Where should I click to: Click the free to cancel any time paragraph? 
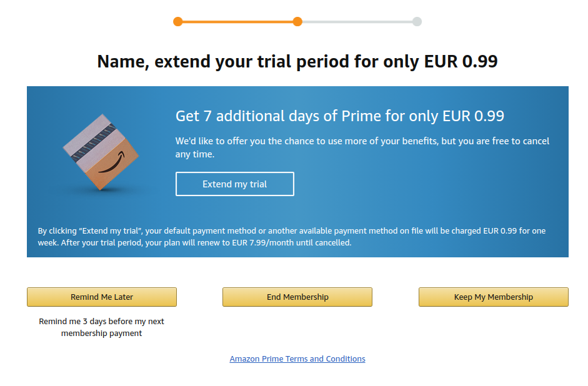[x=362, y=147]
